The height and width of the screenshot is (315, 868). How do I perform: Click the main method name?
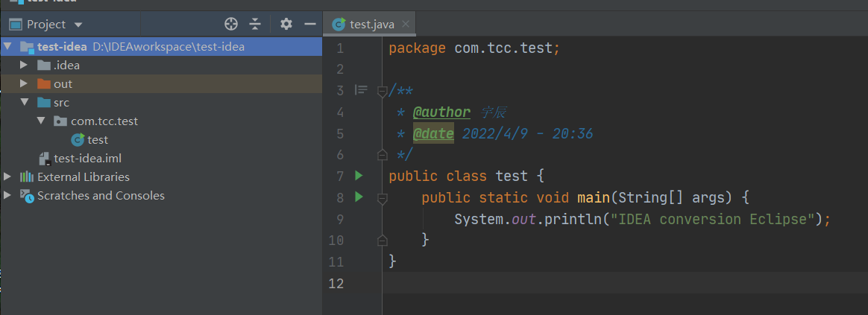point(594,197)
